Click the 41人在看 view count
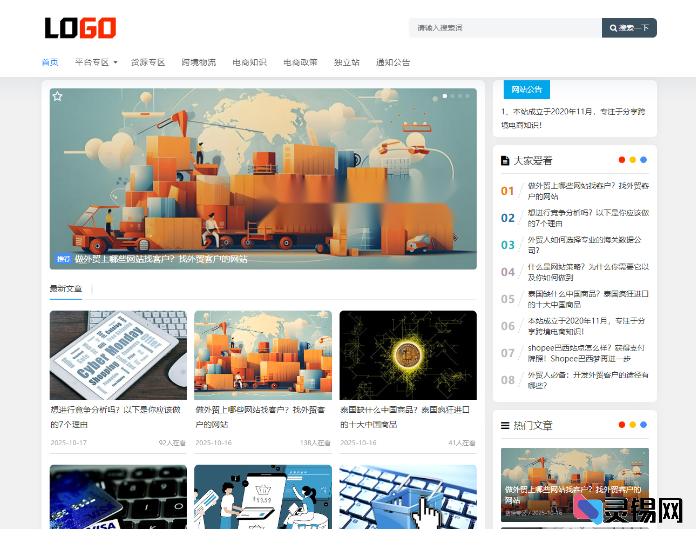Viewport: 696px width, 537px height. [x=462, y=442]
